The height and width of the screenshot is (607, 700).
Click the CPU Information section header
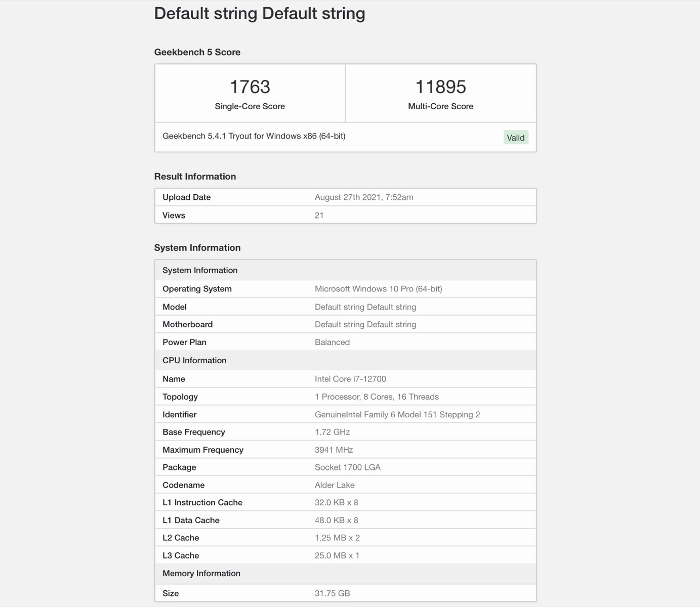click(x=194, y=360)
